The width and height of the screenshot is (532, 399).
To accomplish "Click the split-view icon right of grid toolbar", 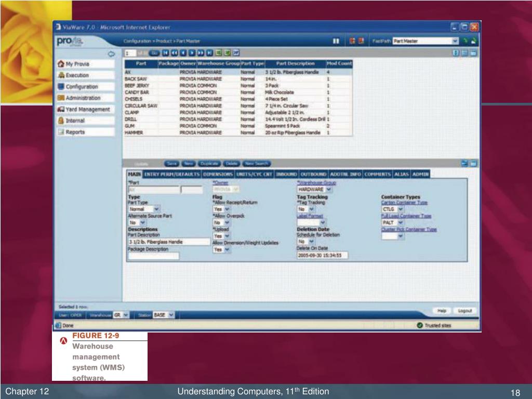I will point(465,53).
